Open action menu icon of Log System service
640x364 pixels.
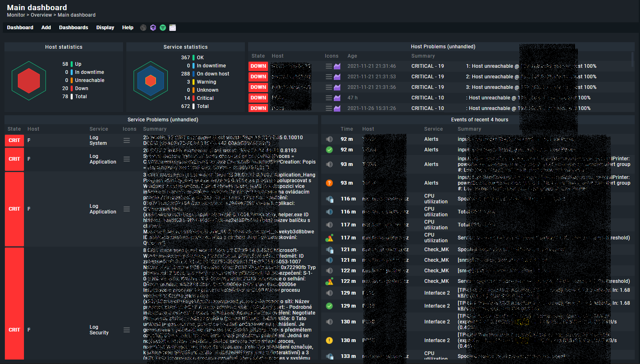coord(127,140)
